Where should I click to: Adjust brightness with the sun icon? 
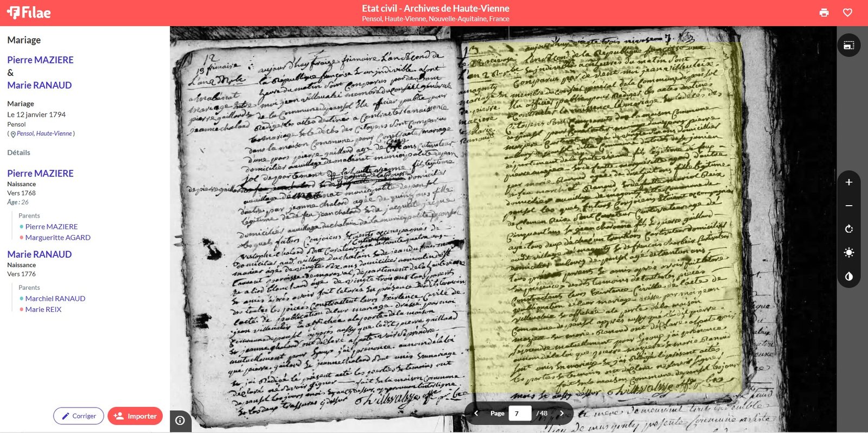pos(849,252)
